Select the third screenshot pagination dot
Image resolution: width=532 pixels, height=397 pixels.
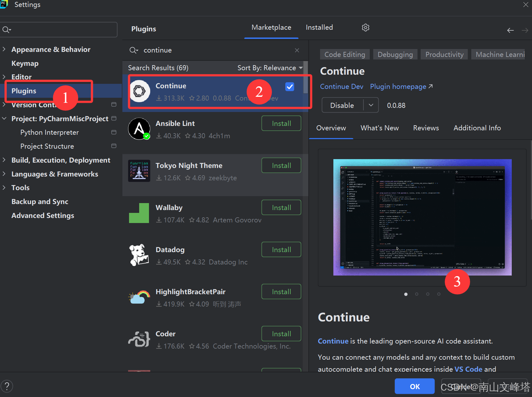[x=428, y=294]
